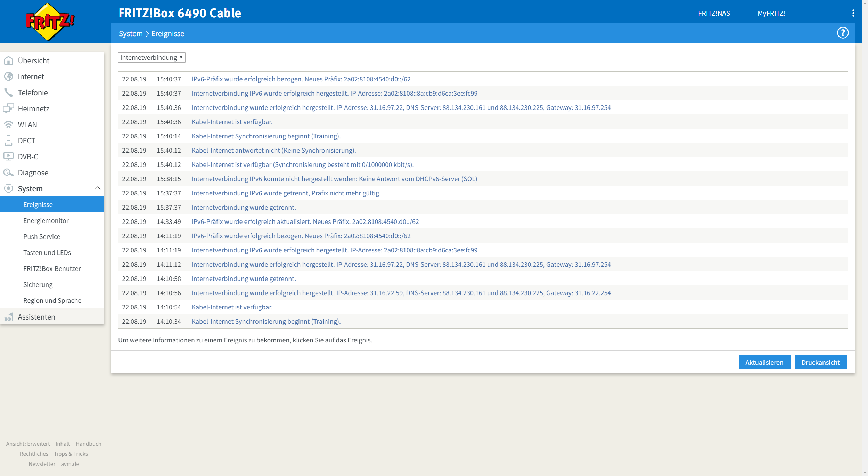The image size is (868, 476).
Task: Click the Übersicht home icon
Action: [8, 60]
